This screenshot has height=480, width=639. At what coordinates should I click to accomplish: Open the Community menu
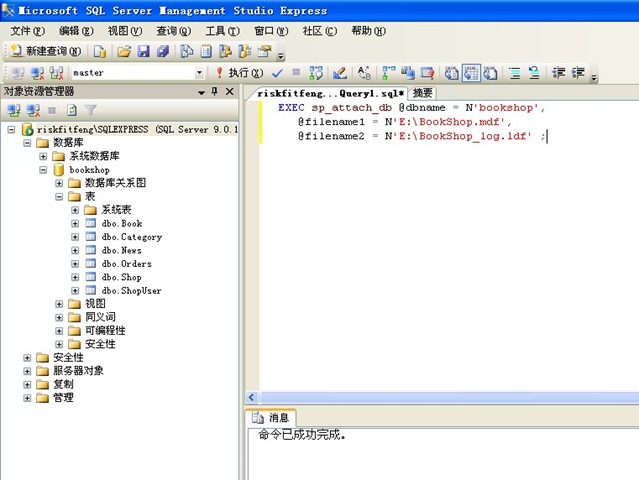click(320, 31)
